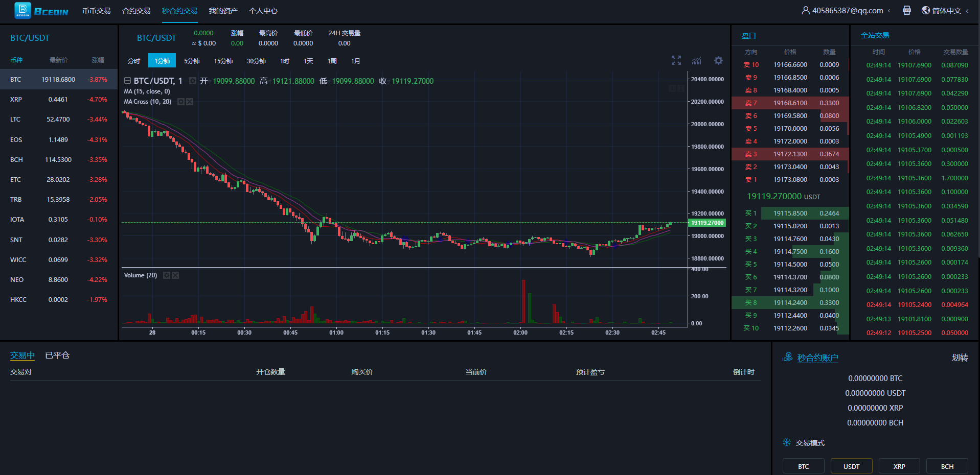Select the XRP row in coin list

pos(58,100)
